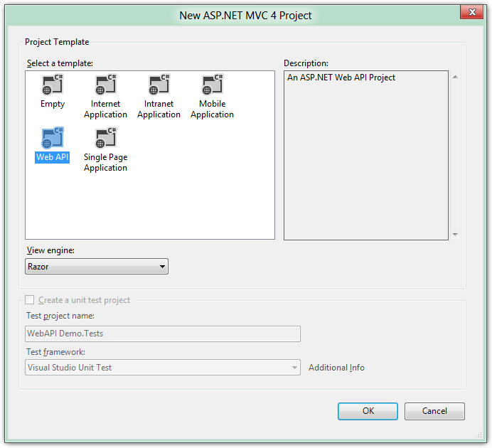
Task: Click the 'View engine:' label
Action: tap(50, 250)
